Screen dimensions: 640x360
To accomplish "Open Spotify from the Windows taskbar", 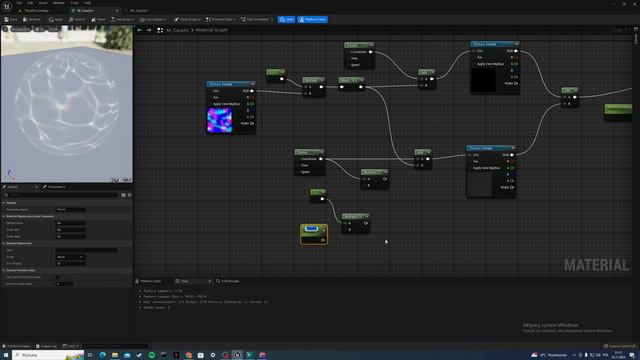I will (151, 355).
